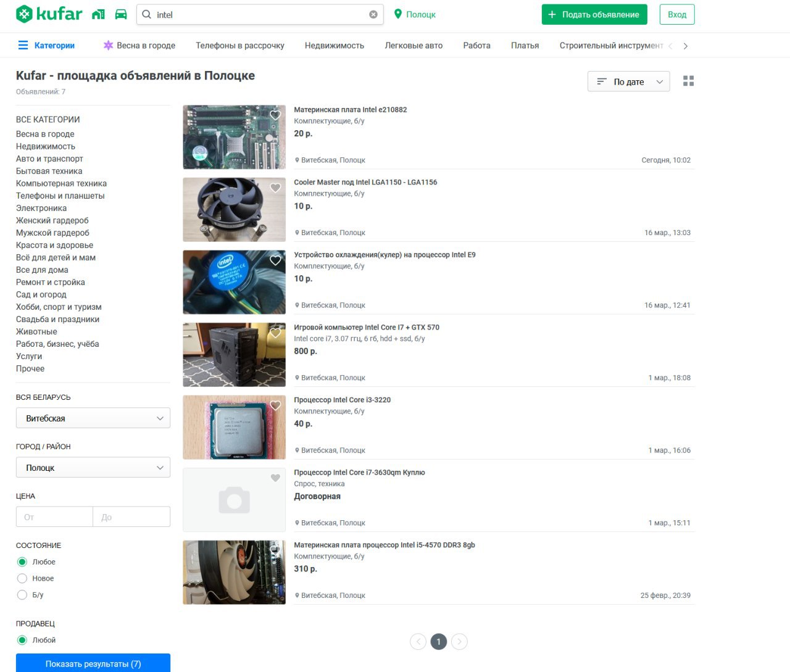Select the Б/у condition radio
The width and height of the screenshot is (790, 672).
click(22, 595)
